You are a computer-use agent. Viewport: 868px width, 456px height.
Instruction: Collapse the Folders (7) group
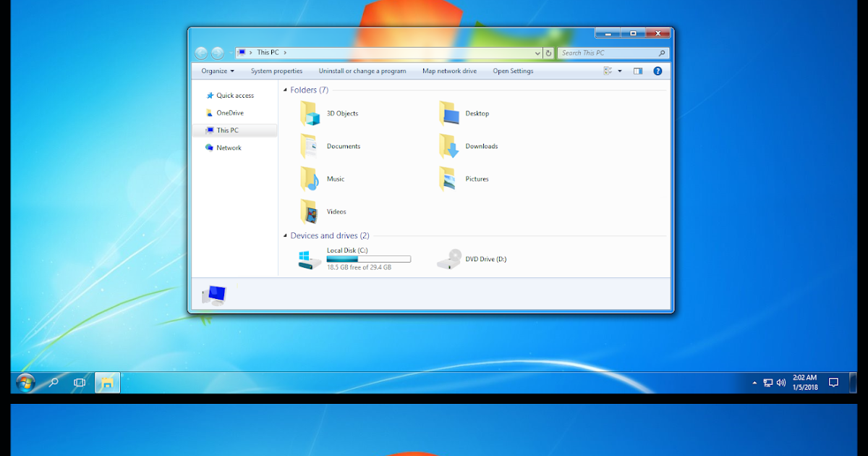coord(284,90)
